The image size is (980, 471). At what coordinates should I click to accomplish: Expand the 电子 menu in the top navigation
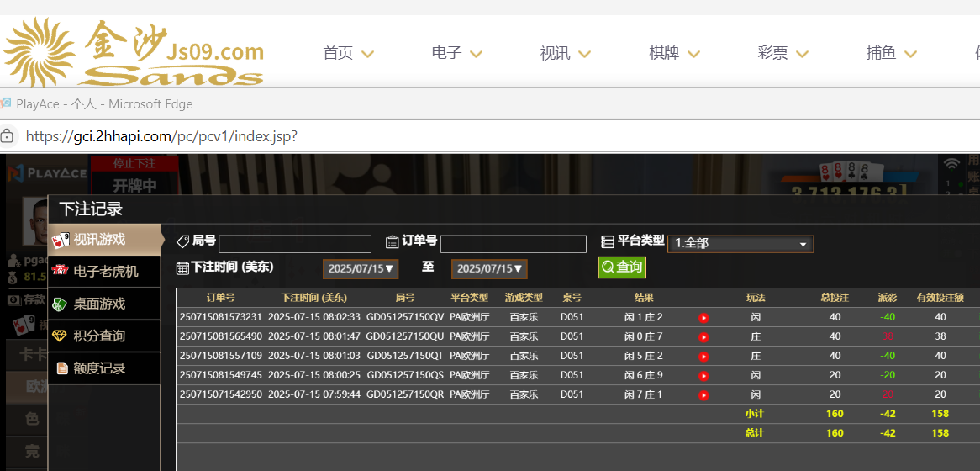(x=456, y=53)
